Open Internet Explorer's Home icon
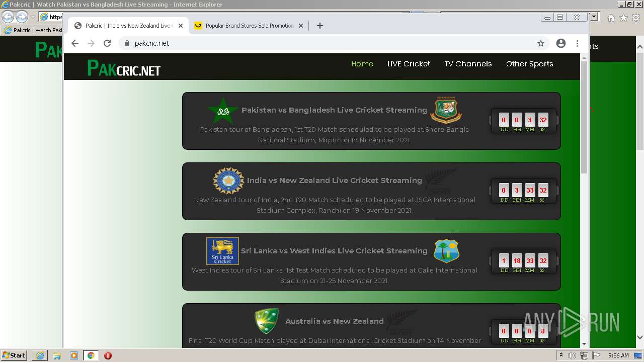The width and height of the screenshot is (644, 362). (611, 18)
